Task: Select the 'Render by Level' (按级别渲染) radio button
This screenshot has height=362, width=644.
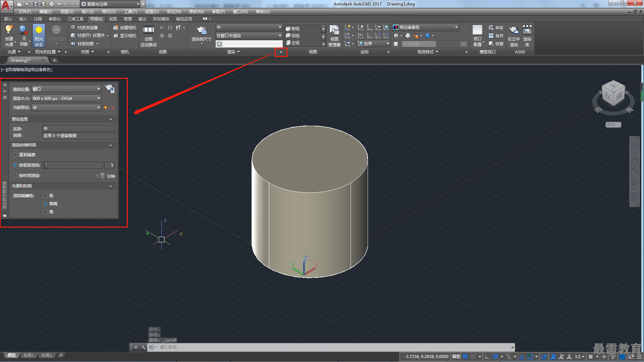Action: click(15, 165)
